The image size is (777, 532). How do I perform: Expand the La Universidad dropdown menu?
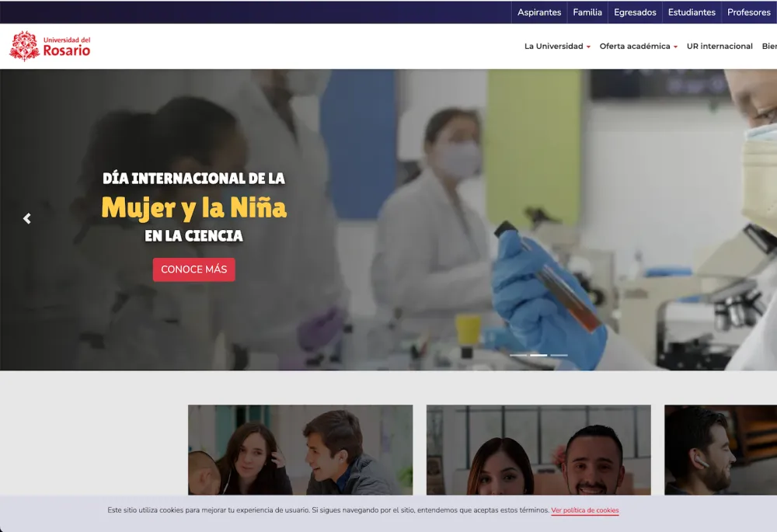[557, 47]
